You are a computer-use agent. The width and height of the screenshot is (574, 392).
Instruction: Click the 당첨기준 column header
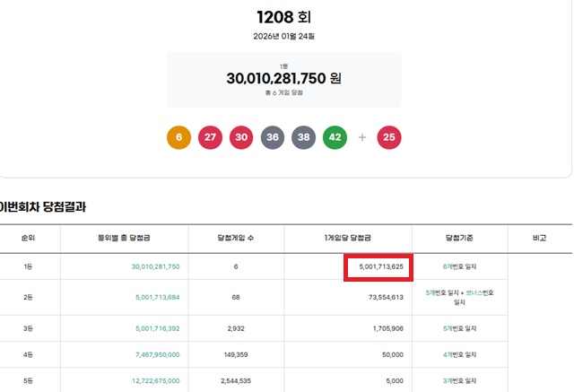coord(458,238)
